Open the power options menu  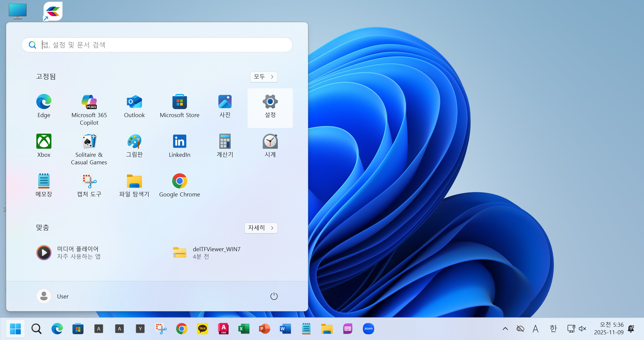[274, 296]
